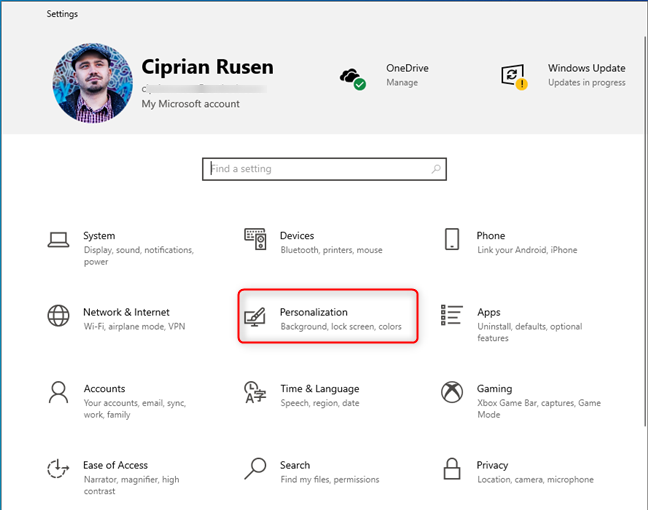Click the Settings window title text

coord(62,14)
